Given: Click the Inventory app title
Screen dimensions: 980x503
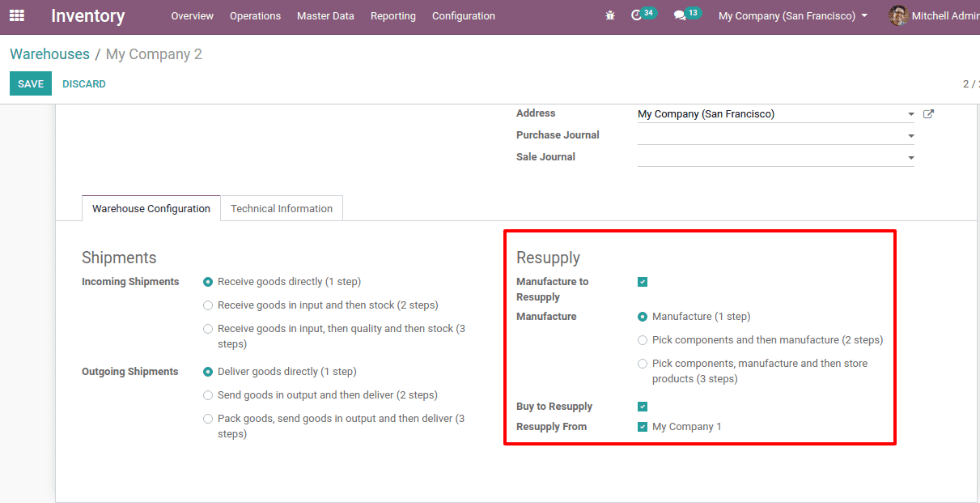Looking at the screenshot, I should tap(87, 15).
